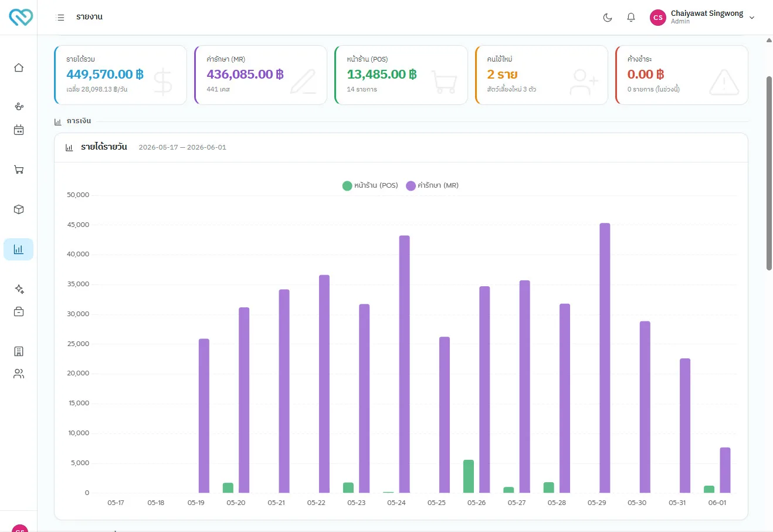The height and width of the screenshot is (532, 773).
Task: Toggle ค่ารักษา (MR) series in chart legend
Action: coord(432,185)
